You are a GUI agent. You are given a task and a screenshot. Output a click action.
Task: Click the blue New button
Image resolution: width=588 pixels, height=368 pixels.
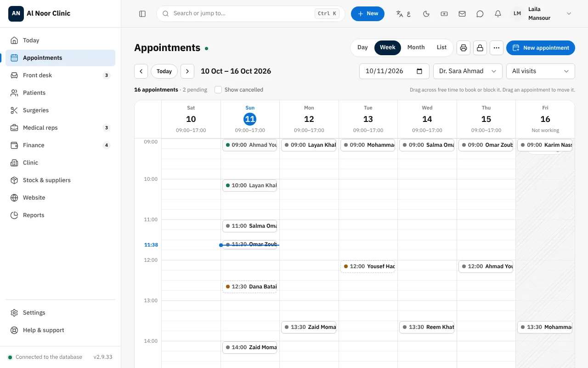coord(367,14)
